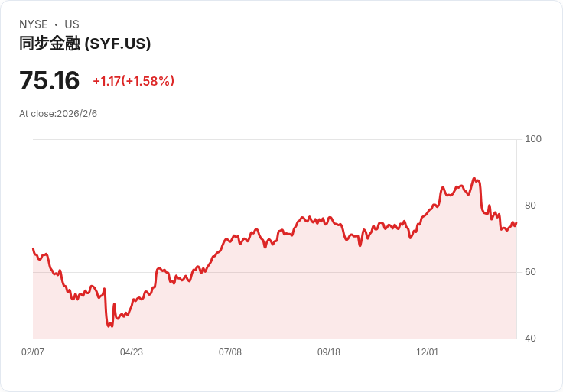Viewport: 563px width, 392px height.
Task: Click the 02/07 date label on the x-axis
Action: click(33, 352)
